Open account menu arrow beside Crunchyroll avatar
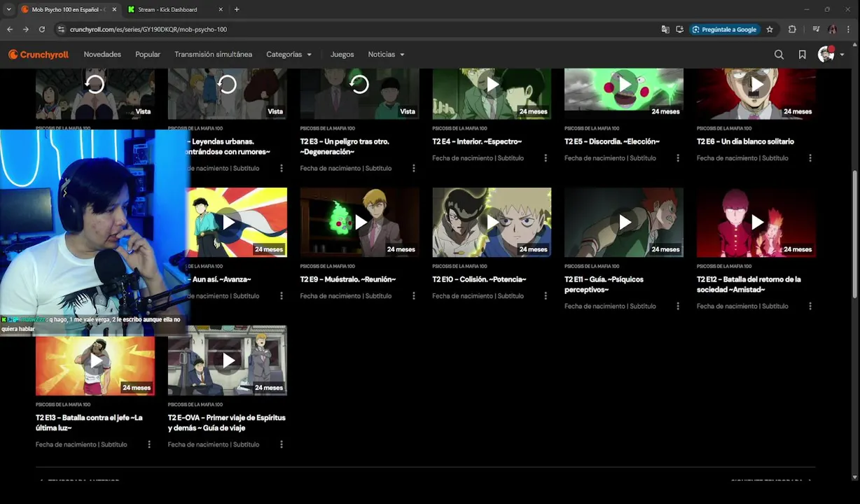 tap(842, 55)
